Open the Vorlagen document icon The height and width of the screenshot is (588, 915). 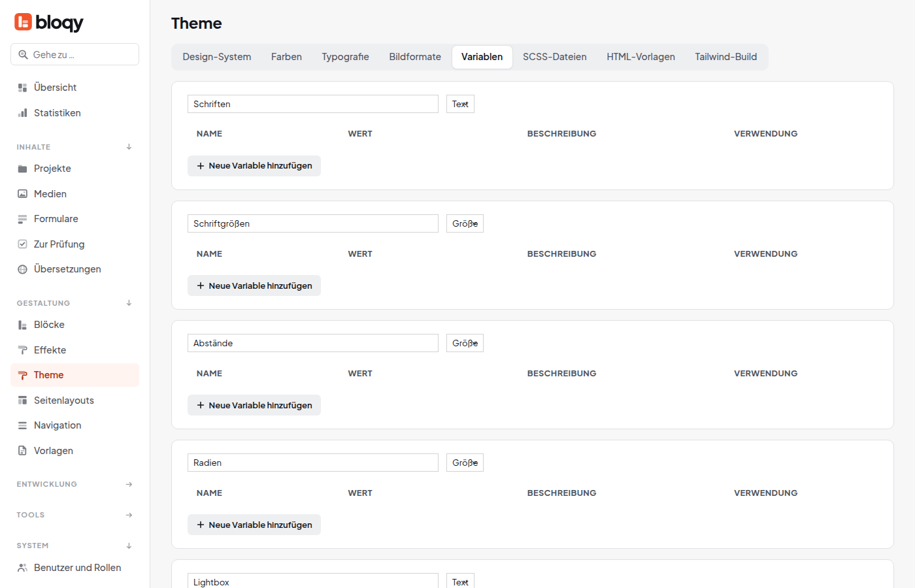point(22,451)
